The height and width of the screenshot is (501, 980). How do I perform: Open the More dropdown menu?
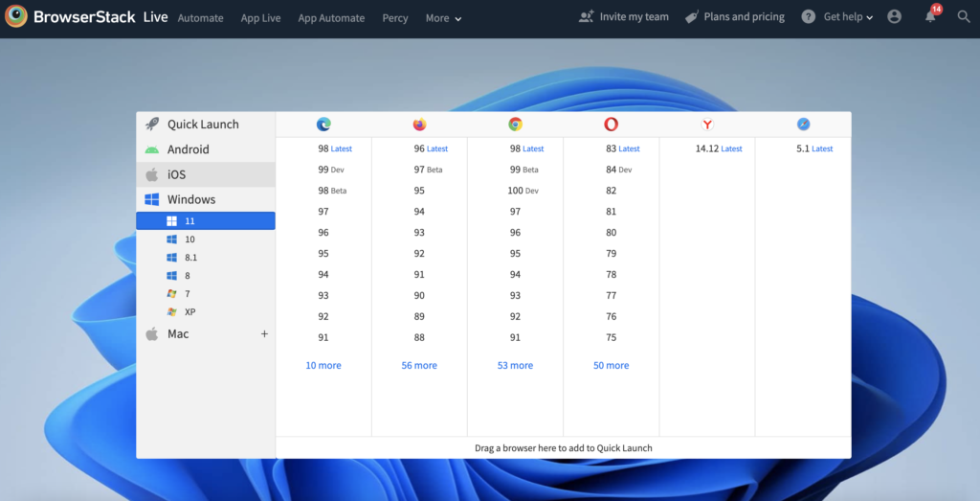coord(444,18)
